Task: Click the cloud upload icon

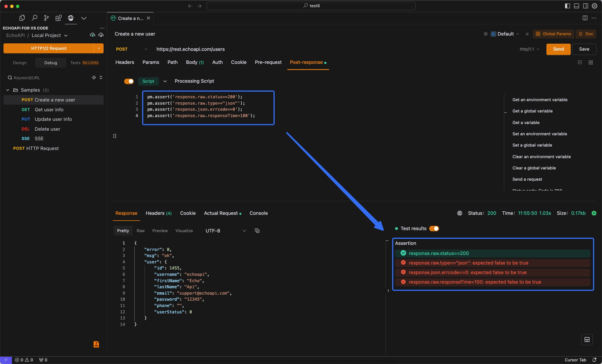Action: point(93,35)
